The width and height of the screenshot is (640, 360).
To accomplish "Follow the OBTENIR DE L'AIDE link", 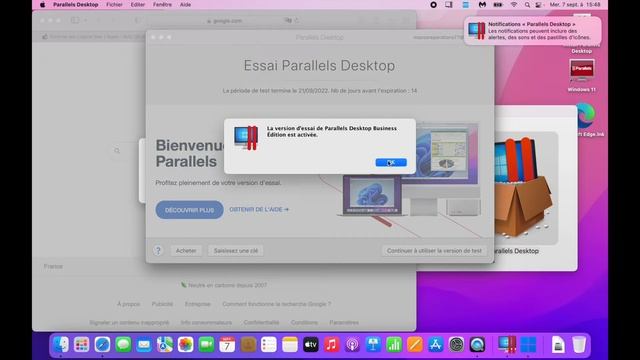I will 259,209.
